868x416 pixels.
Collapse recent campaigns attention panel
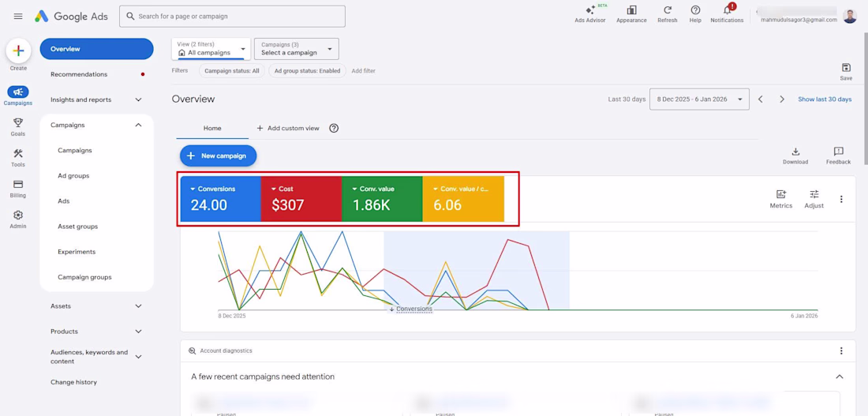pyautogui.click(x=840, y=377)
